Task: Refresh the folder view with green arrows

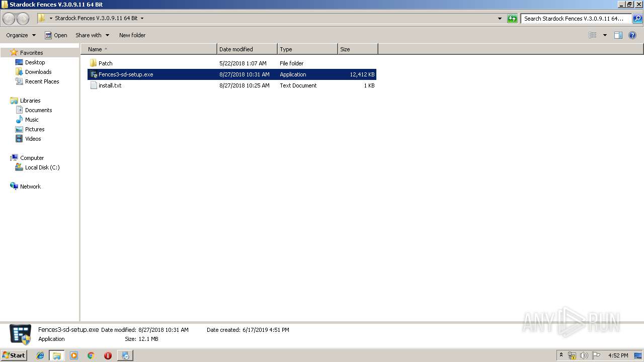Action: [x=512, y=19]
